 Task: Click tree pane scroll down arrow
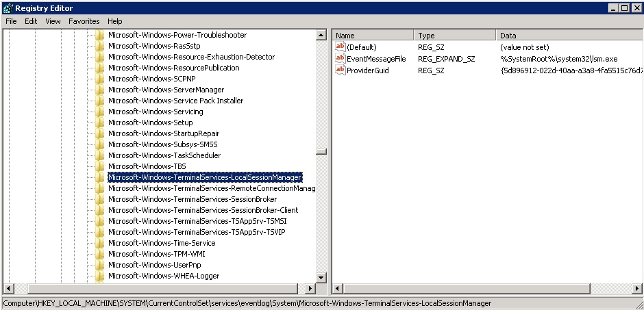[321, 278]
